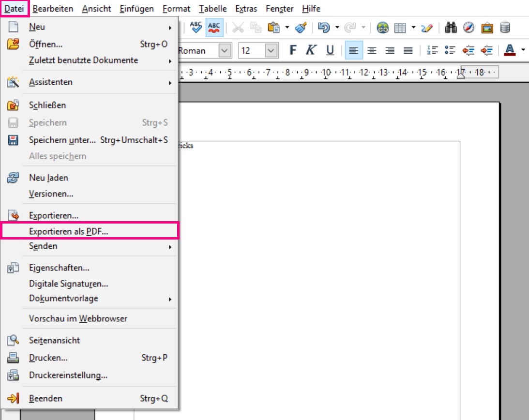Open the Table dropdown arrow
The image size is (529, 420).
click(x=413, y=27)
